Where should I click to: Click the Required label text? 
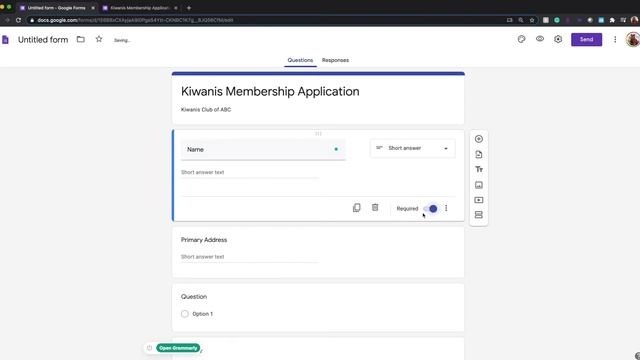coord(407,209)
